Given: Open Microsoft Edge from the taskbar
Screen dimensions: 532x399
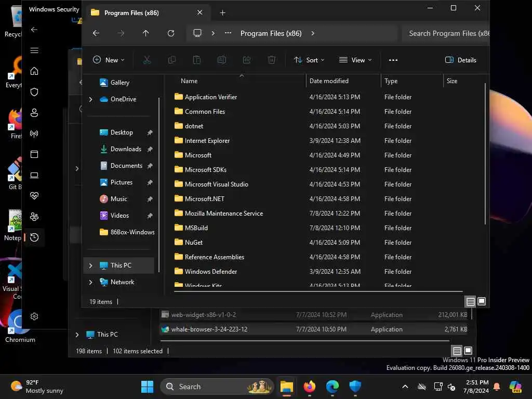Looking at the screenshot, I should tap(332, 387).
